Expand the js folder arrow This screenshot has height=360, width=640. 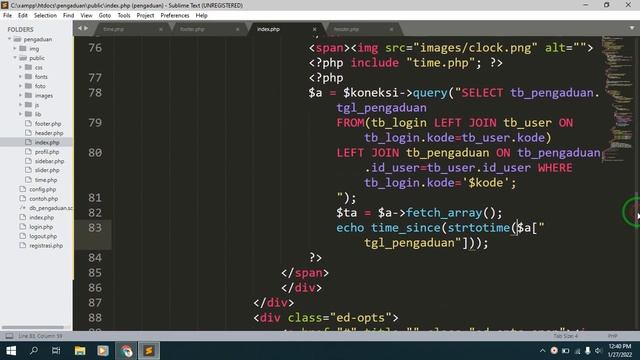coord(20,105)
